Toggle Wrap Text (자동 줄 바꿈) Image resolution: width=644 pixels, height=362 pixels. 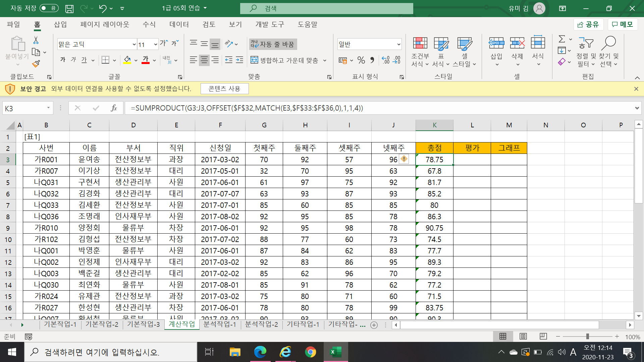pyautogui.click(x=273, y=44)
